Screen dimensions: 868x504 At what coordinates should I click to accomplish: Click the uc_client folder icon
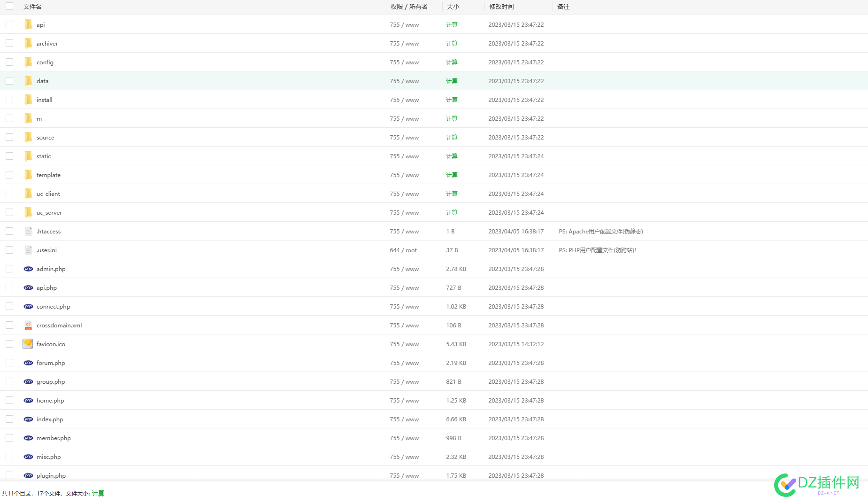click(28, 194)
